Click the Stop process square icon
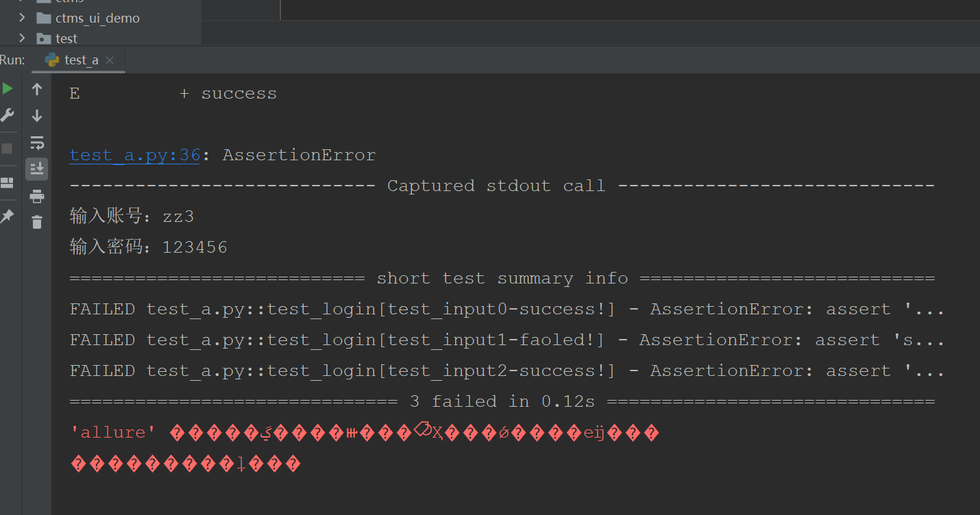The image size is (980, 515). 8,149
